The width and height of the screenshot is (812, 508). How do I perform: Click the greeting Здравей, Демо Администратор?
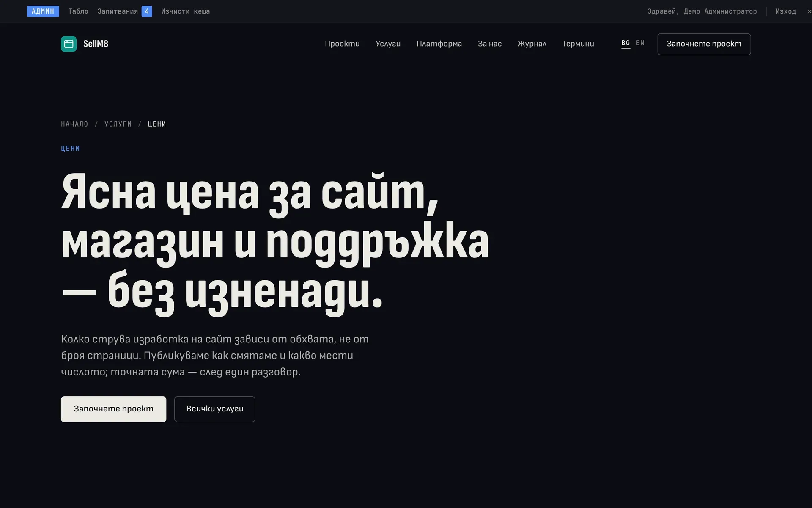click(x=702, y=11)
